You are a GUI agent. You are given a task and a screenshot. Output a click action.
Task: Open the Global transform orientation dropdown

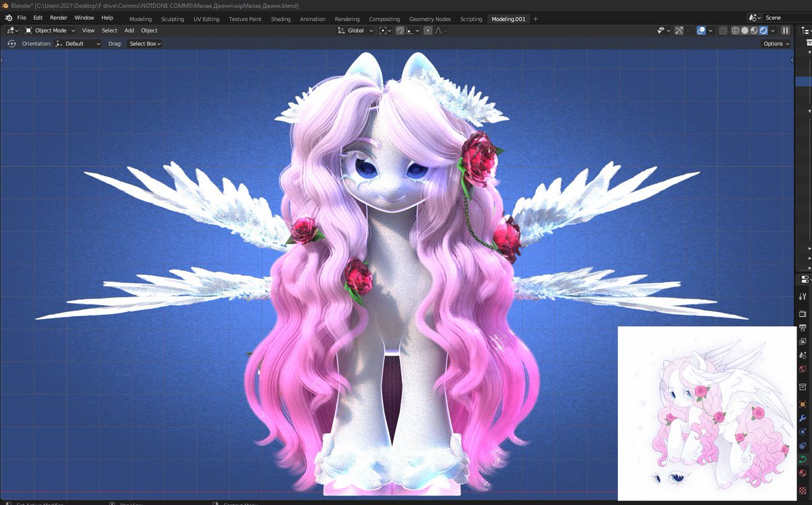click(x=356, y=30)
